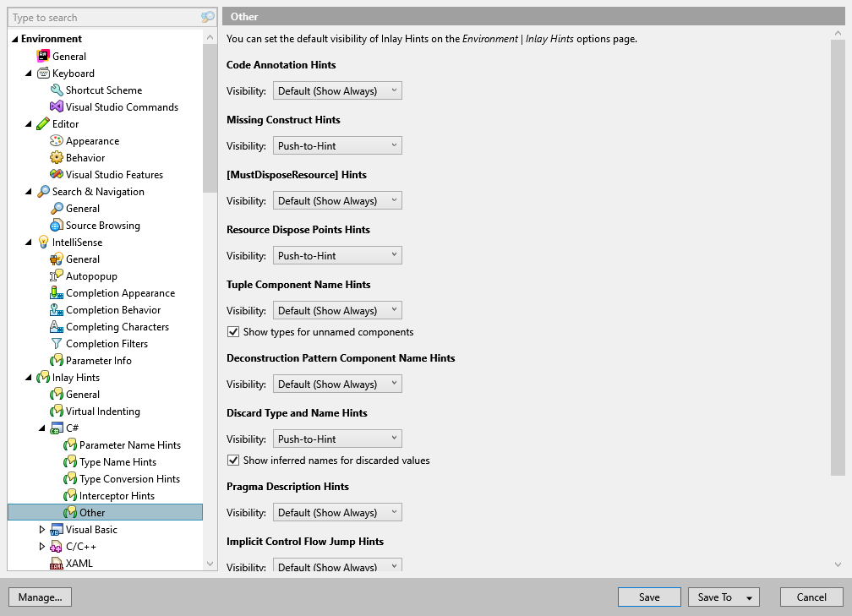Select the Keyboard options icon

[43, 73]
